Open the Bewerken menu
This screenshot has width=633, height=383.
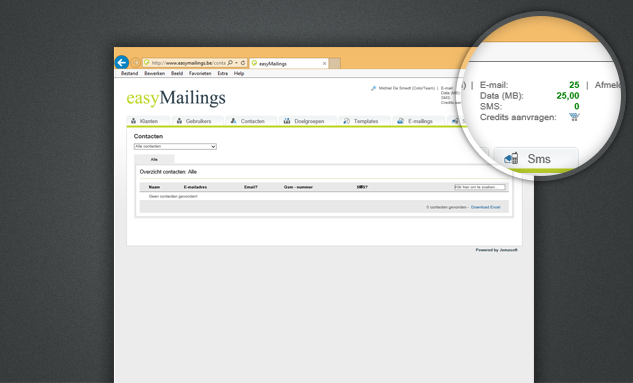[155, 73]
